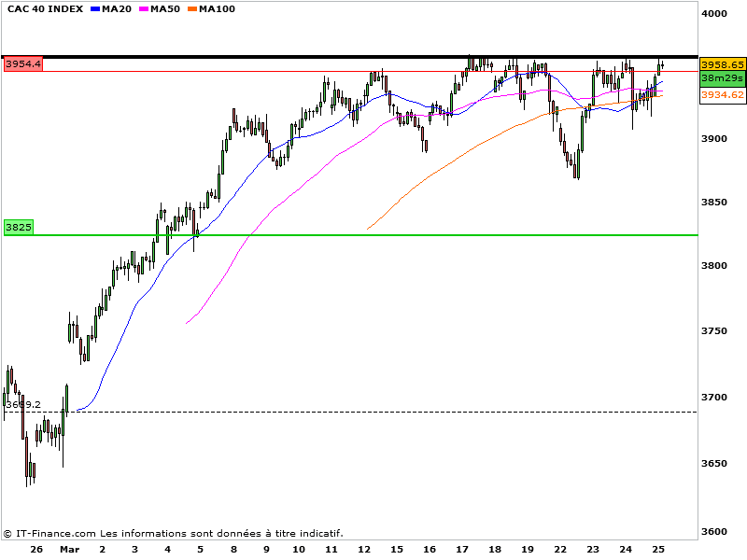This screenshot has height=560, width=747.
Task: Click the 3700 price axis label
Action: [714, 398]
